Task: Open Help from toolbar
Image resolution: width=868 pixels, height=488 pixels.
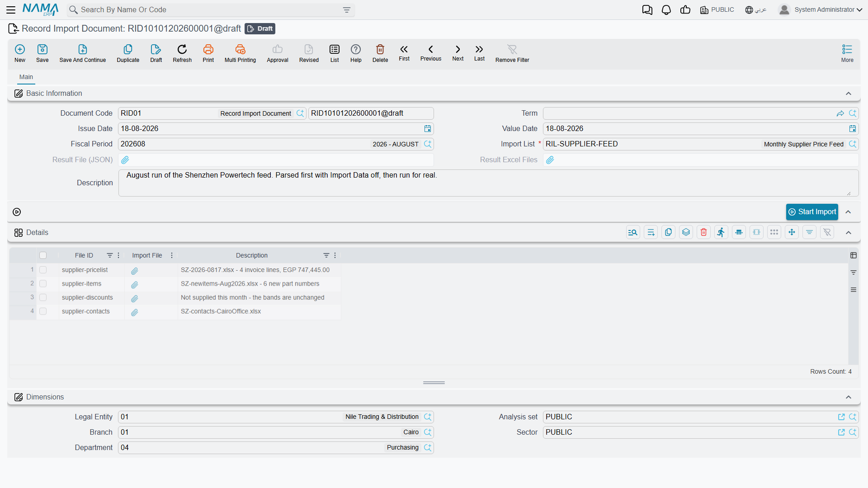Action: [x=356, y=53]
